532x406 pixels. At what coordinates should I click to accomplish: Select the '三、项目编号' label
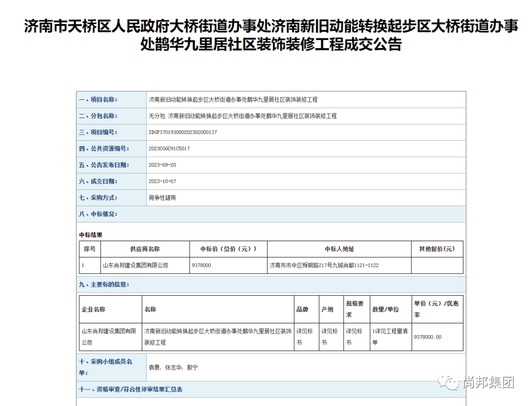(x=98, y=132)
